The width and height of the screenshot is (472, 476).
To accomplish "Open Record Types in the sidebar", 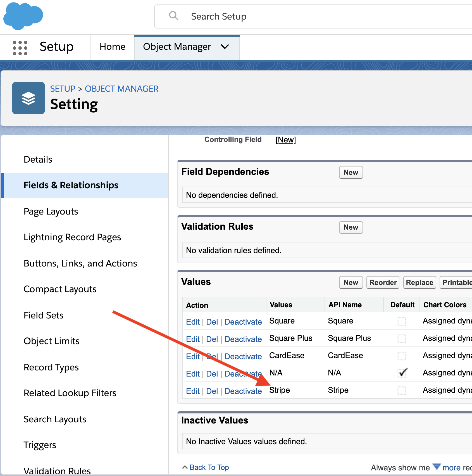I will [51, 367].
